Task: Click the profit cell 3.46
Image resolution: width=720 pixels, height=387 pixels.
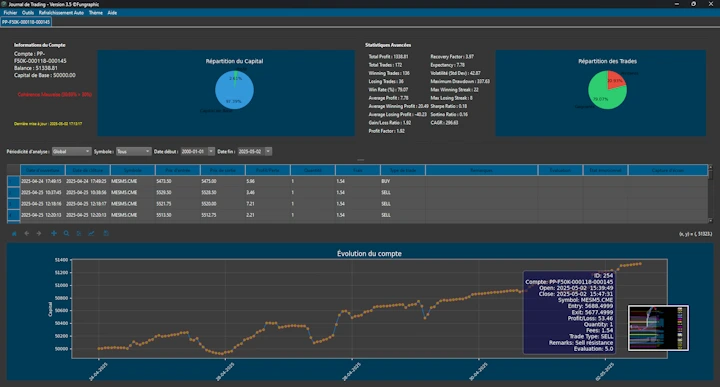Action: click(268, 193)
